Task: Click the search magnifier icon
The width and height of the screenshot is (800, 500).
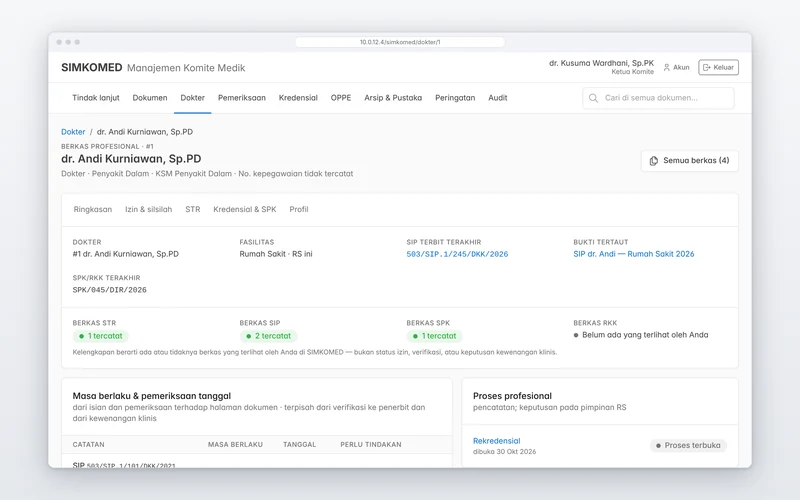Action: tap(593, 98)
